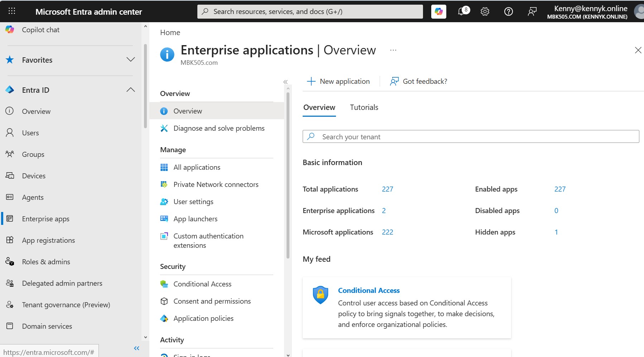
Task: Open the ellipsis more options by title
Action: click(x=393, y=50)
